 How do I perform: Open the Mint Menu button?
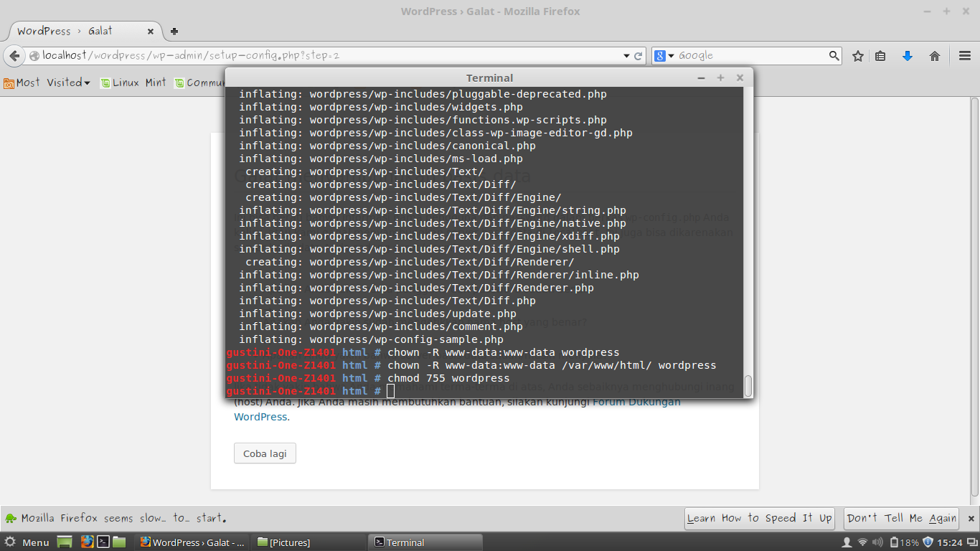tap(27, 542)
